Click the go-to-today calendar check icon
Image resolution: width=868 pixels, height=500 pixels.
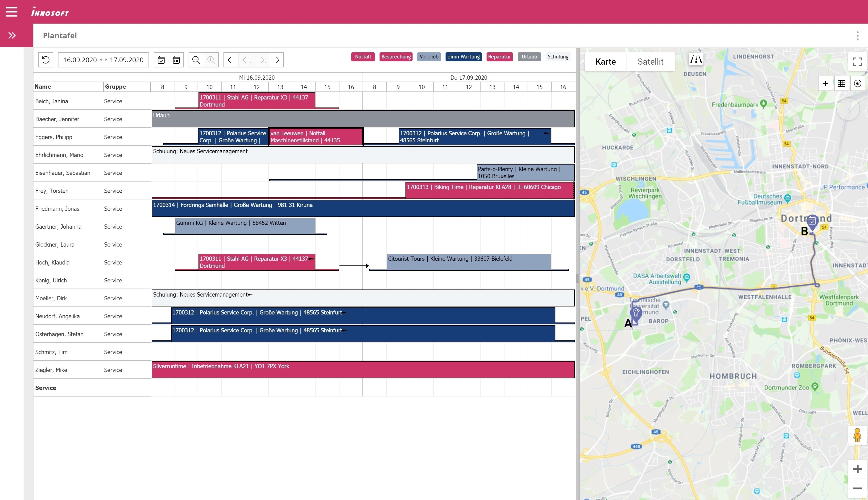161,60
